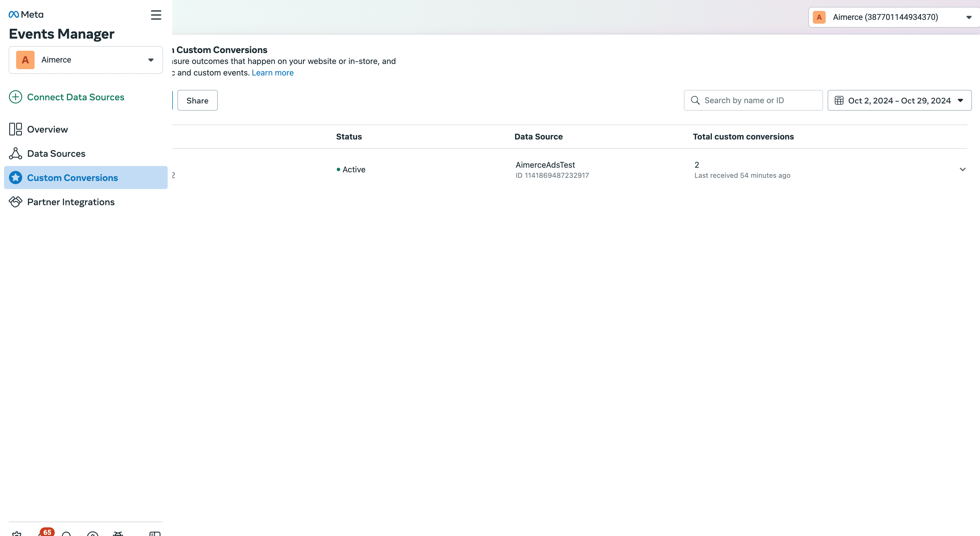Open the Oct 2 – Oct 29 date range picker

[899, 101]
